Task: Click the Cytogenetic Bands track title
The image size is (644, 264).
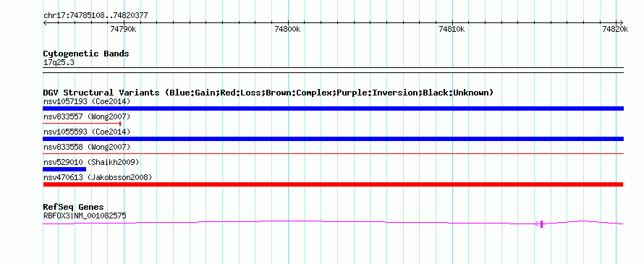Action: click(86, 54)
